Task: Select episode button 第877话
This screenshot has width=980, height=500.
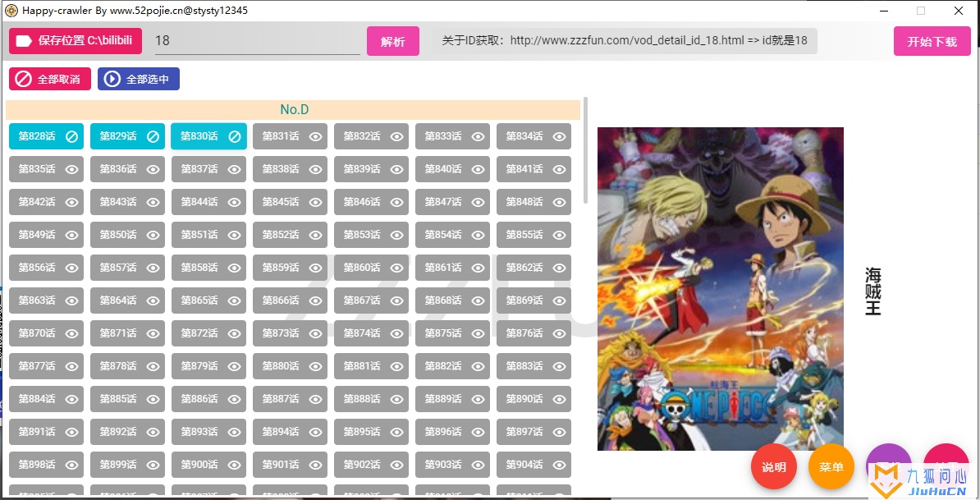Action: click(46, 366)
